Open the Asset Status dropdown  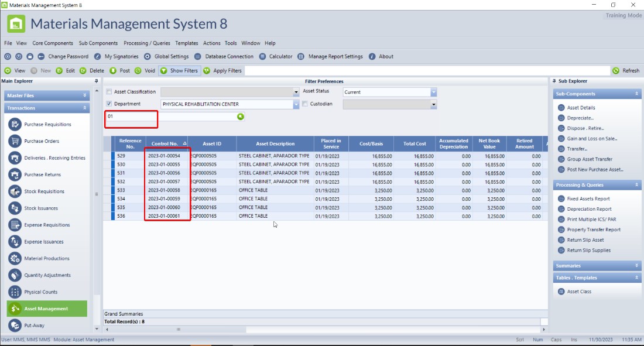pos(434,92)
